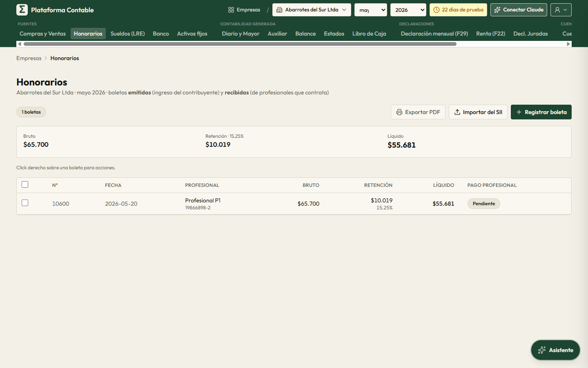Click the building icon beside Abarrotes del Sur Ltda
The height and width of the screenshot is (368, 588).
279,10
